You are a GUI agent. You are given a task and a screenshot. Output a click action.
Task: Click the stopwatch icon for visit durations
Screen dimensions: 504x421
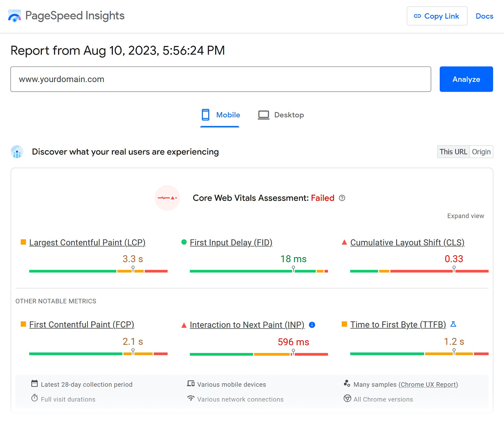click(x=35, y=398)
